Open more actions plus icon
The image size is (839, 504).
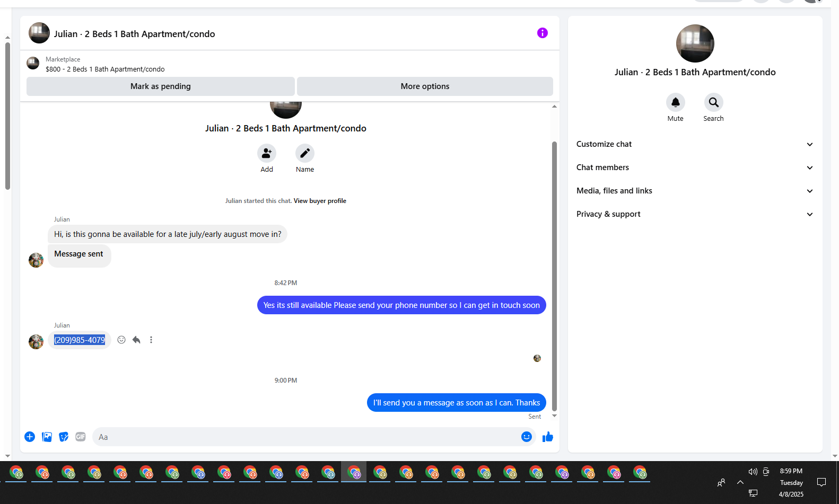pos(30,437)
